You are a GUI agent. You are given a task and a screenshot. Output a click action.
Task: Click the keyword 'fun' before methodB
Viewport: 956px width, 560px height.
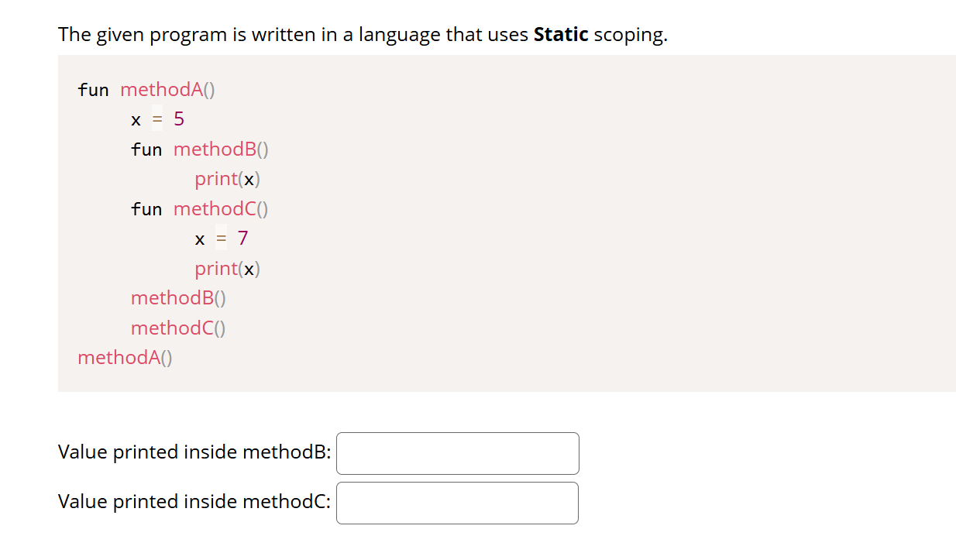point(146,149)
